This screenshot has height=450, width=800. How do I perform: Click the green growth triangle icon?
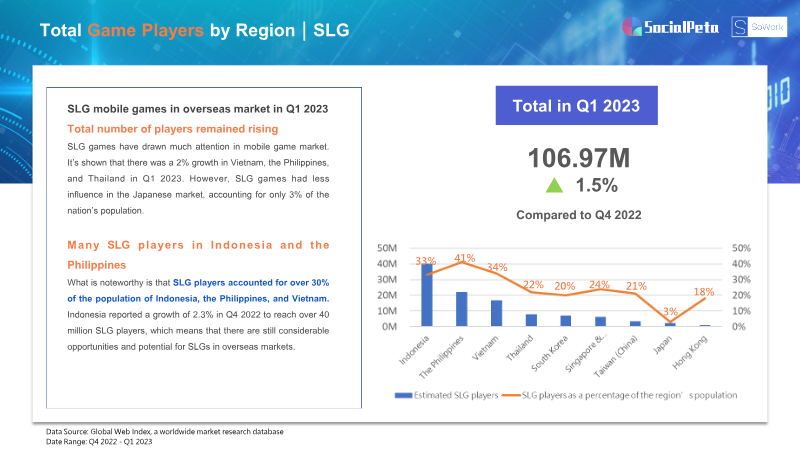(x=554, y=185)
